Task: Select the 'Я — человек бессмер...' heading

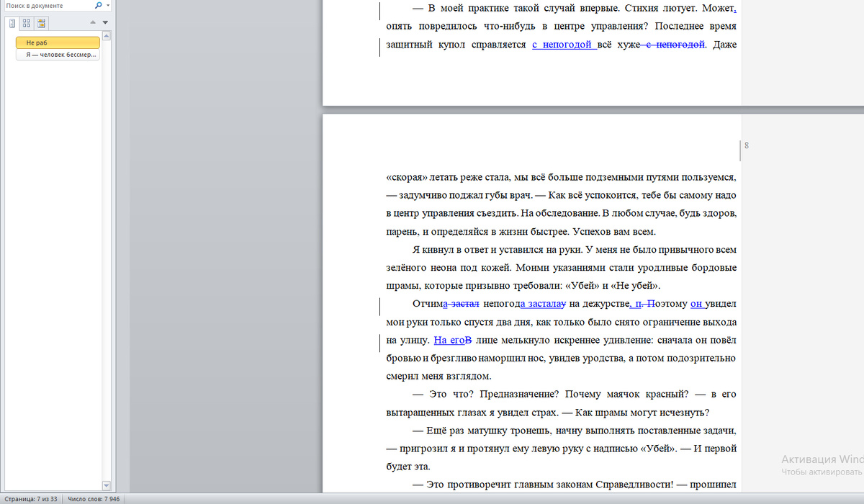Action: 58,55
